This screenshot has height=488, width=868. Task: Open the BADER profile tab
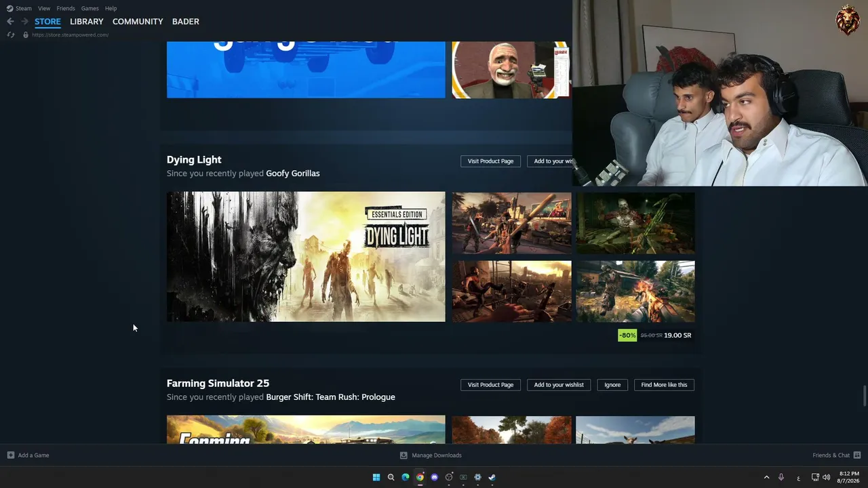click(x=186, y=22)
